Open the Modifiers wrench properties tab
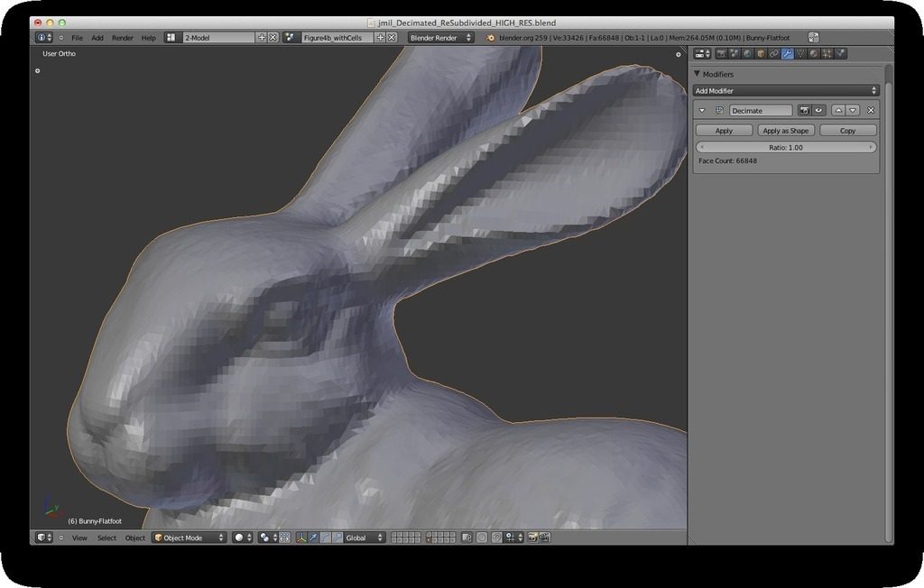Image resolution: width=924 pixels, height=588 pixels. tap(787, 54)
